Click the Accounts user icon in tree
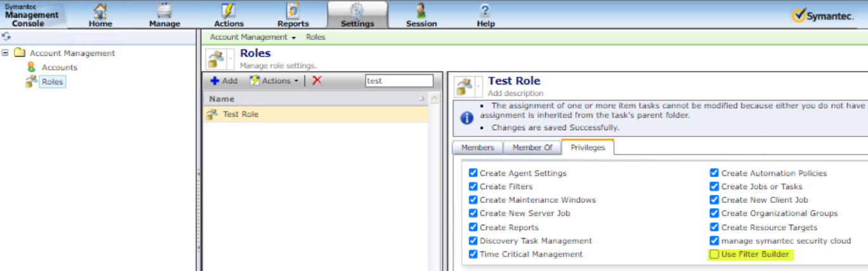Screen dimensions: 868x271 click(31, 67)
